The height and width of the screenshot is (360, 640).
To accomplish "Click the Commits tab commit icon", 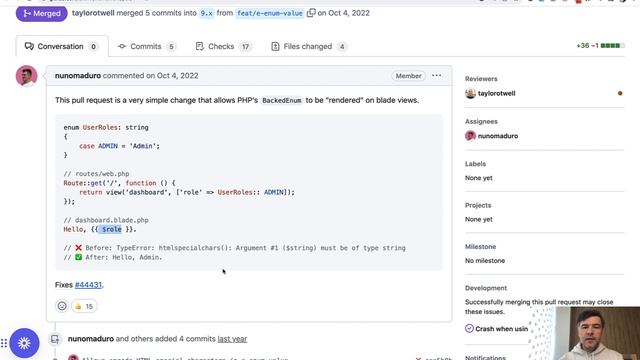I will [x=122, y=47].
